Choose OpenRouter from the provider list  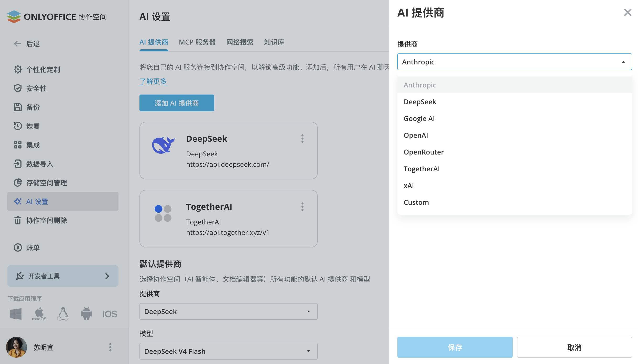(515, 152)
